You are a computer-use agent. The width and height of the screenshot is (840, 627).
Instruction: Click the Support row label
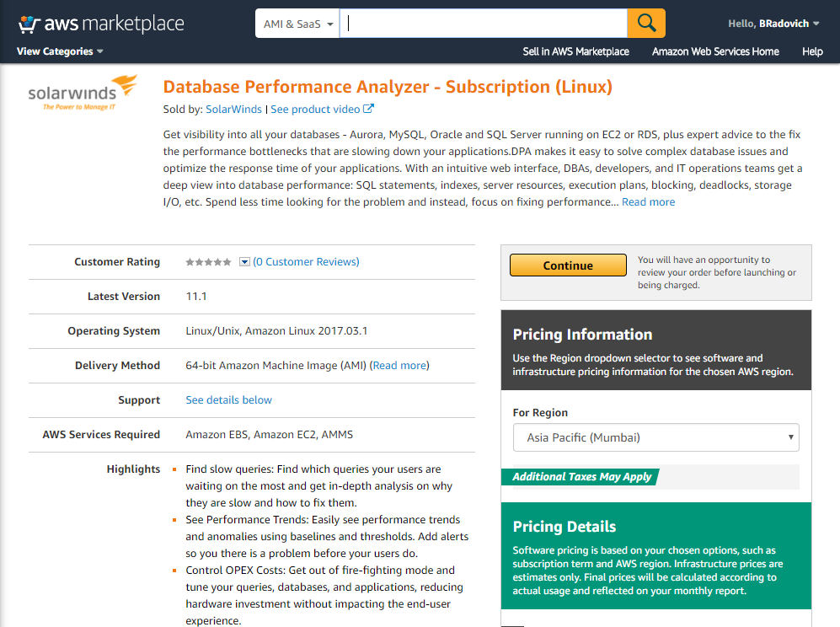click(139, 400)
